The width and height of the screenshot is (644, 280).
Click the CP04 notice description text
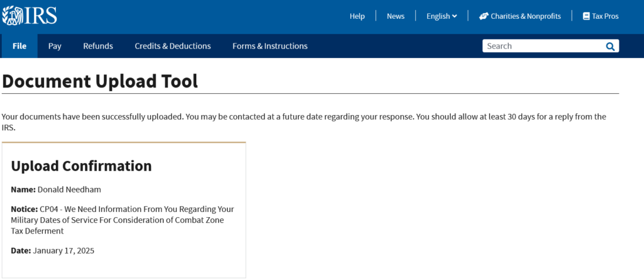coord(123,220)
